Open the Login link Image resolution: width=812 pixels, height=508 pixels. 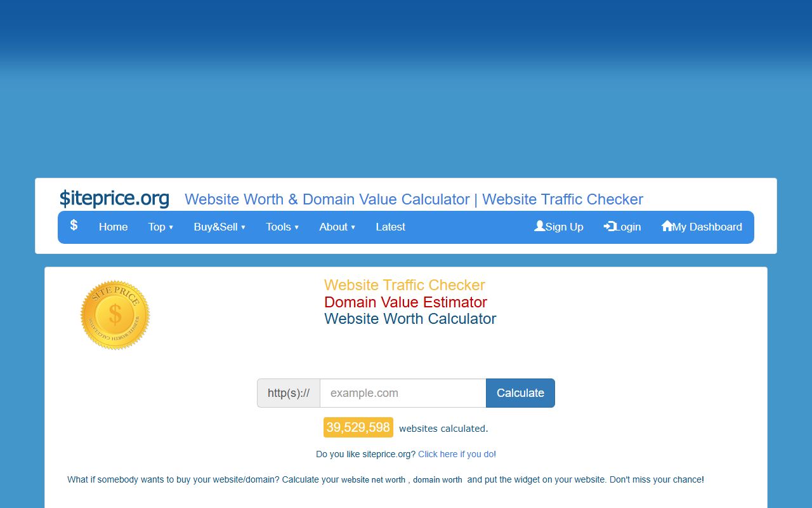622,227
